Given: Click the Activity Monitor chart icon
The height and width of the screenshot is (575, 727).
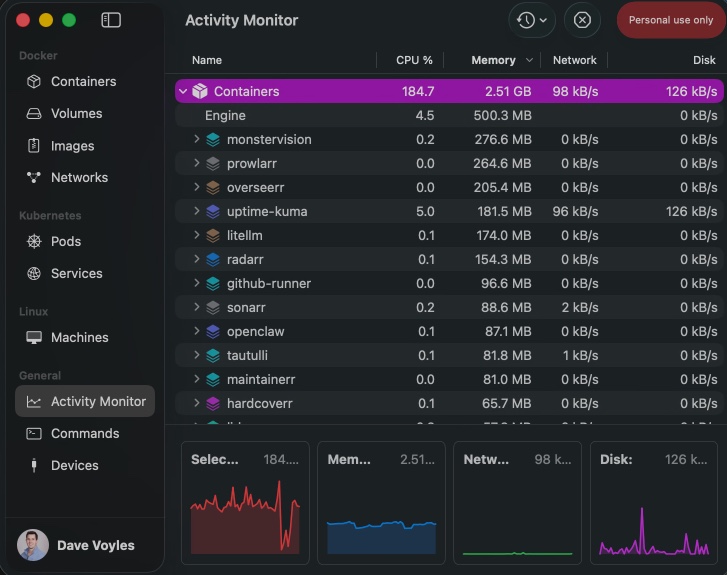Looking at the screenshot, I should [x=34, y=402].
